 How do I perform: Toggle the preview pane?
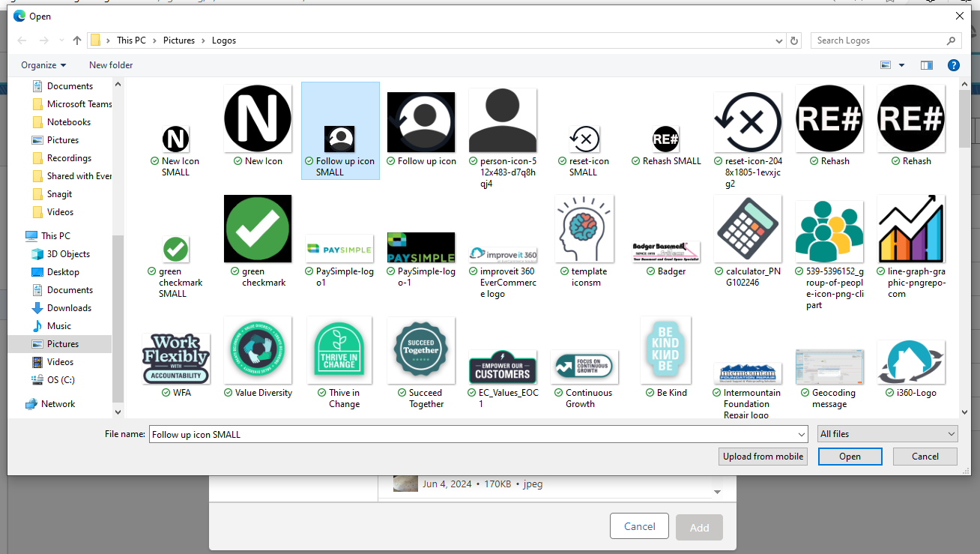pos(927,65)
